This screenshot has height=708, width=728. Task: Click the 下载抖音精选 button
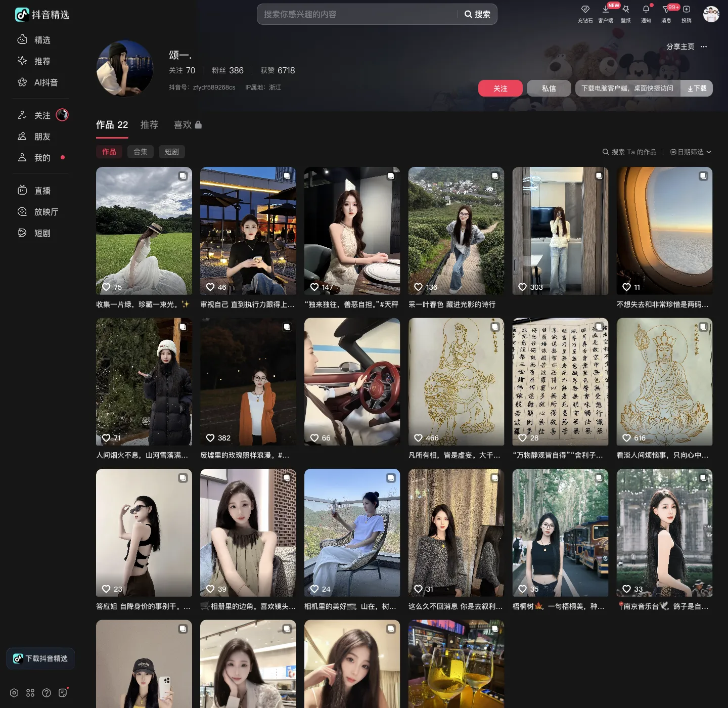[x=41, y=658]
